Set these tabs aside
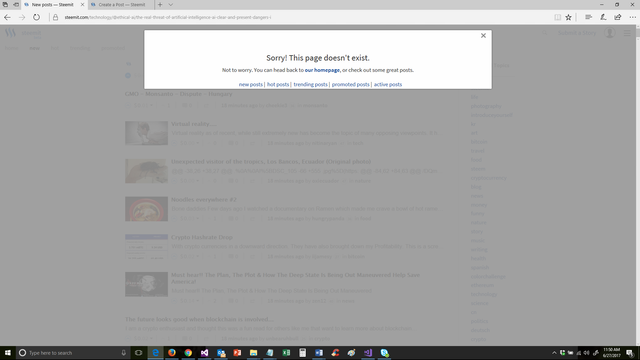This screenshot has width=640, height=360. point(16,5)
